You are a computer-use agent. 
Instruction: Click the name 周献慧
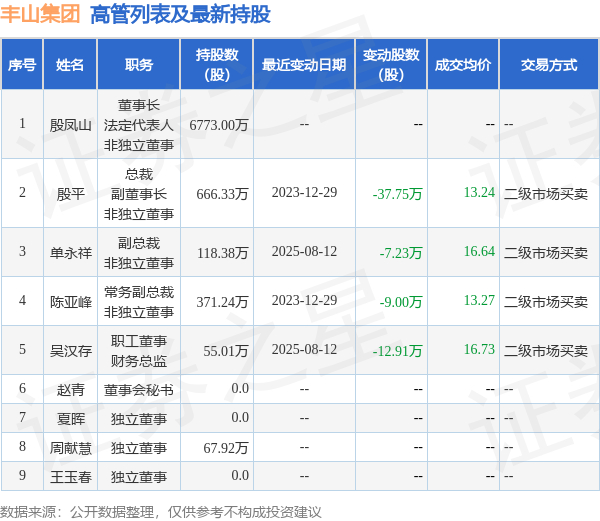[x=70, y=448]
